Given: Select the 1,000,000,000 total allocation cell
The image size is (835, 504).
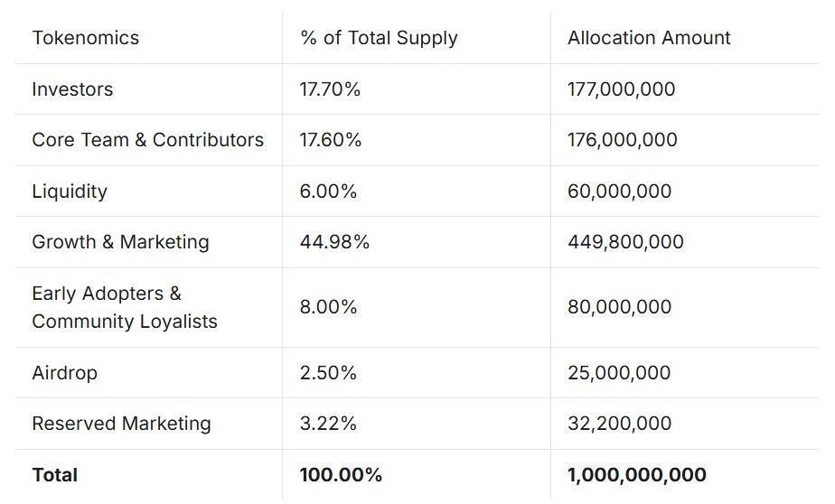Looking at the screenshot, I should click(637, 475).
